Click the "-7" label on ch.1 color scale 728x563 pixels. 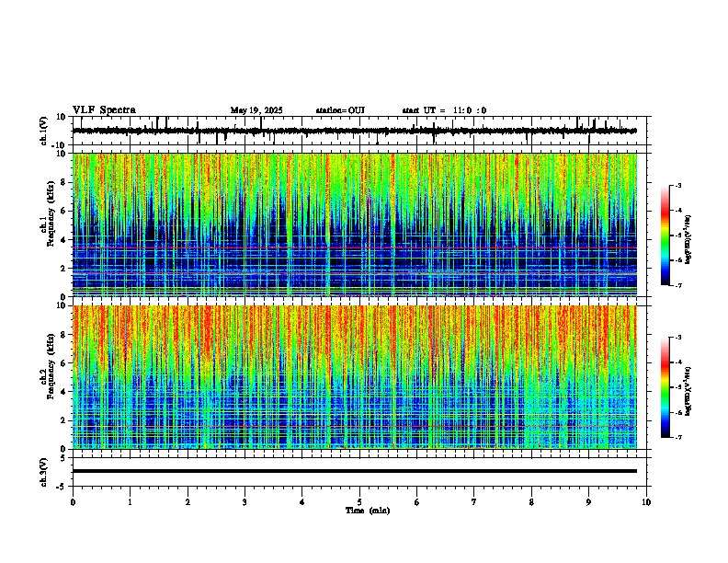pos(677,285)
